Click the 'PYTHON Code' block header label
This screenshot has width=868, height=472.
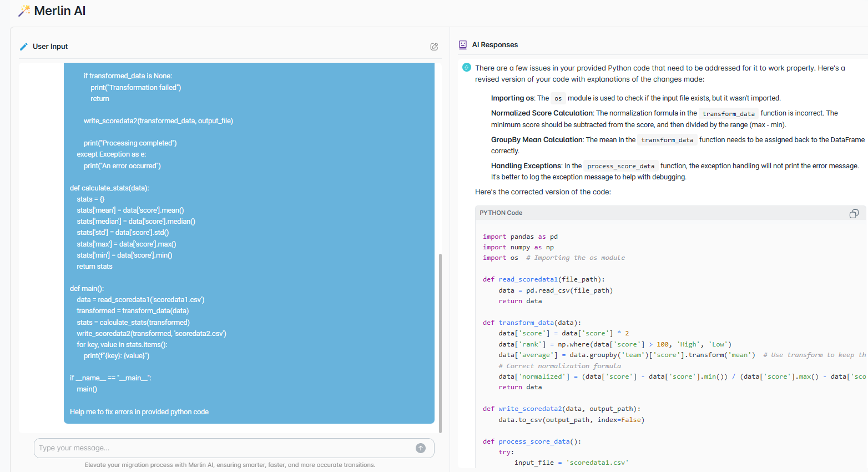pyautogui.click(x=501, y=213)
